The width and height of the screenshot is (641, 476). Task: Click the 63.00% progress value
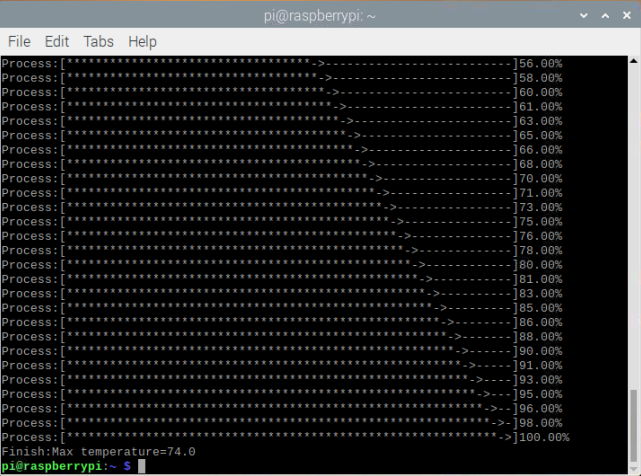click(540, 121)
